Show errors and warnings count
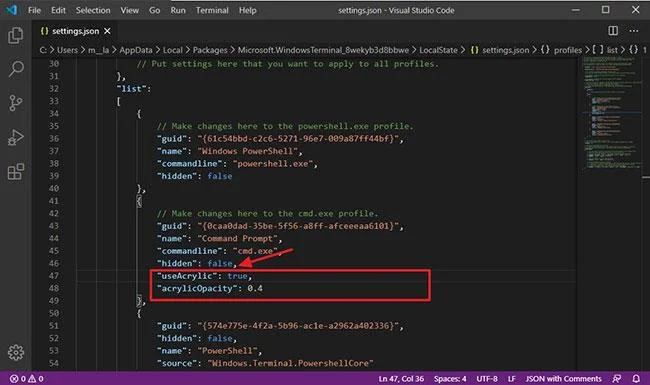Viewport: 650px width, 385px height. pyautogui.click(x=27, y=378)
